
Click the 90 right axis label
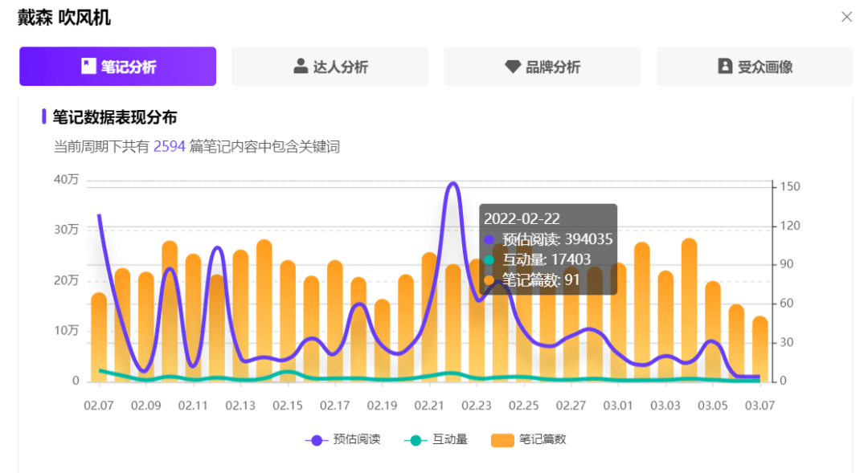click(x=787, y=264)
